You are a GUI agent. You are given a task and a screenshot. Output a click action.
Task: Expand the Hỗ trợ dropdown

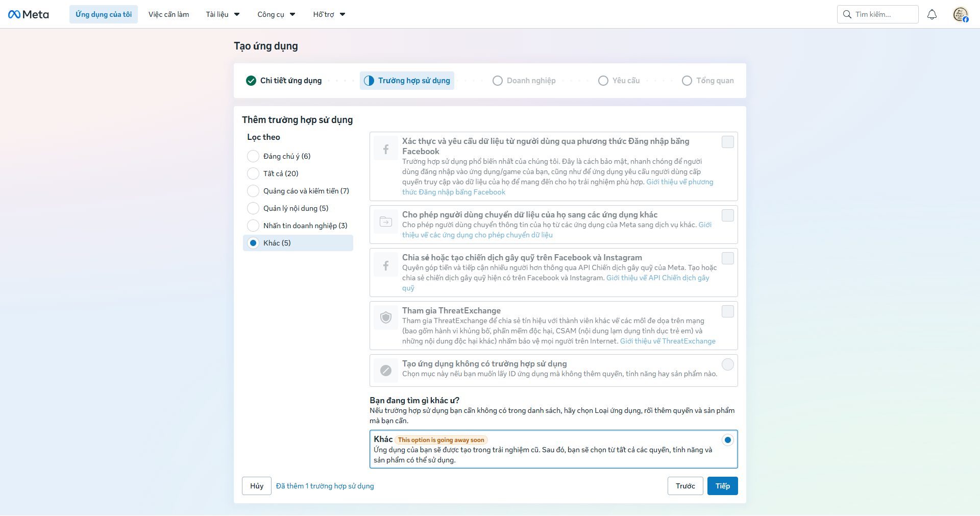tap(329, 14)
